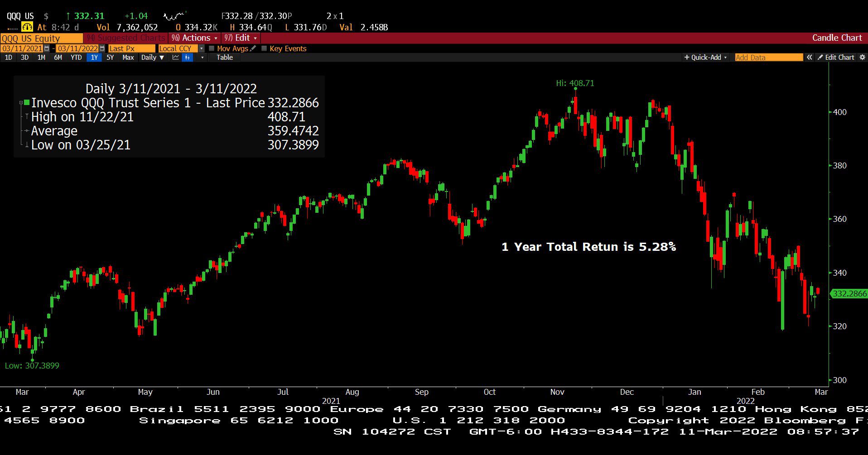Open the Local CCY currency dropdown arrow
868x455 pixels.
(x=202, y=48)
